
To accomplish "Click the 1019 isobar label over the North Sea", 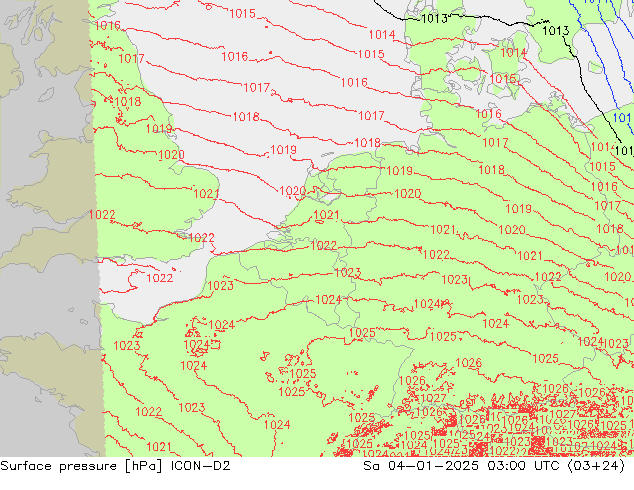I will pyautogui.click(x=283, y=150).
